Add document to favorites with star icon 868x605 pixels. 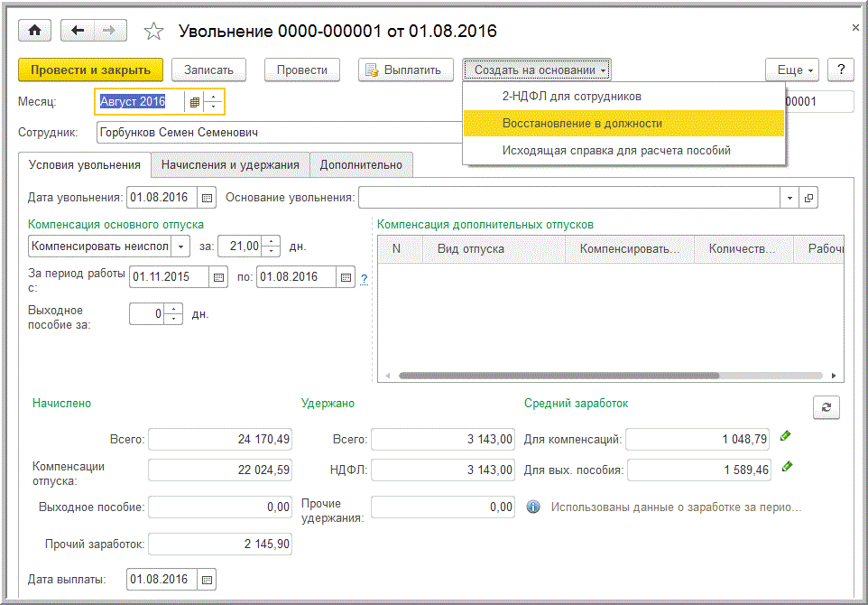pyautogui.click(x=154, y=32)
